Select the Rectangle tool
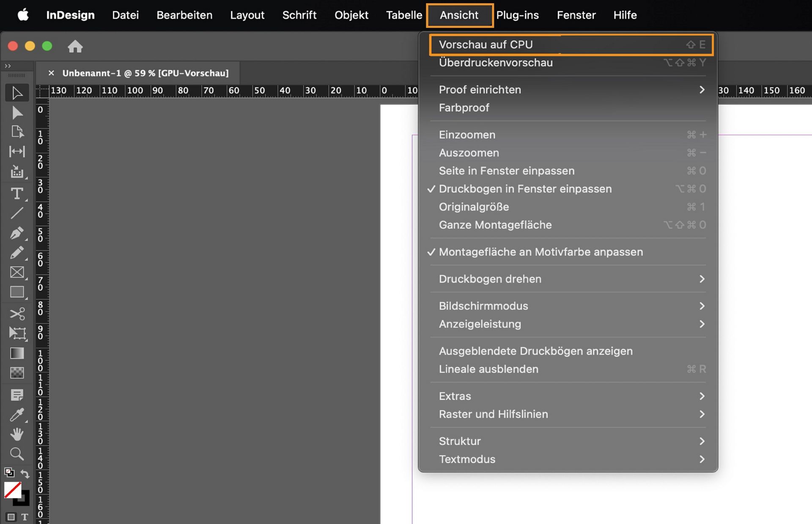This screenshot has height=524, width=812. pos(17,292)
